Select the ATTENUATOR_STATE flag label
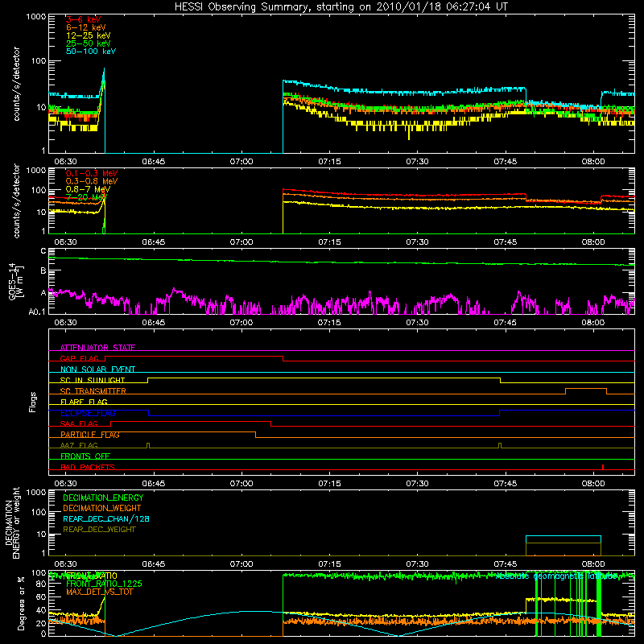 point(97,348)
